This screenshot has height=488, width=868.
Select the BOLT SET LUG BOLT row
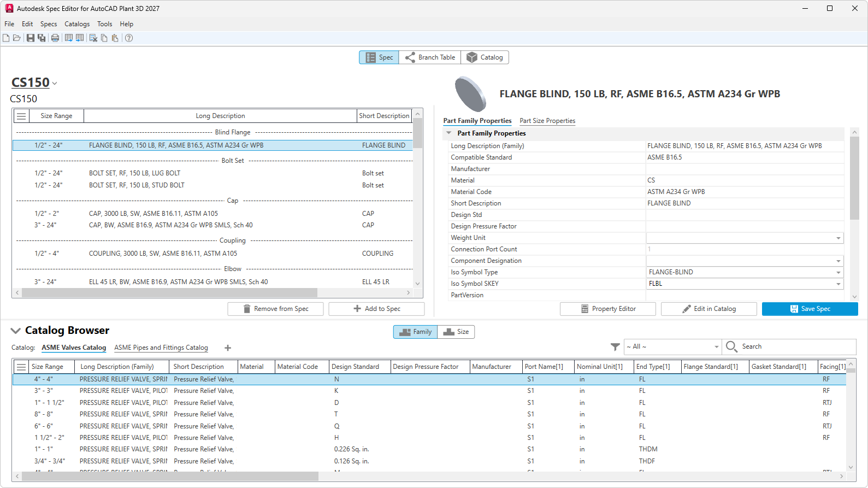(213, 173)
